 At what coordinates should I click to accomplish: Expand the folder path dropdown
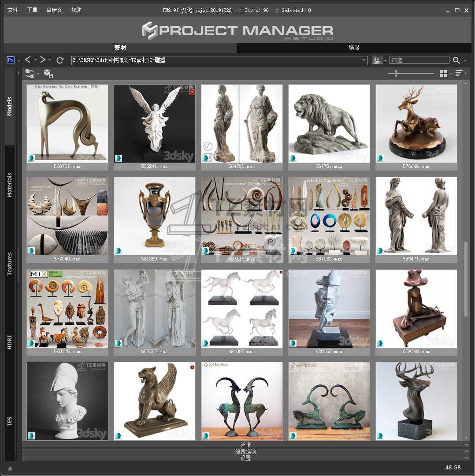coord(364,60)
